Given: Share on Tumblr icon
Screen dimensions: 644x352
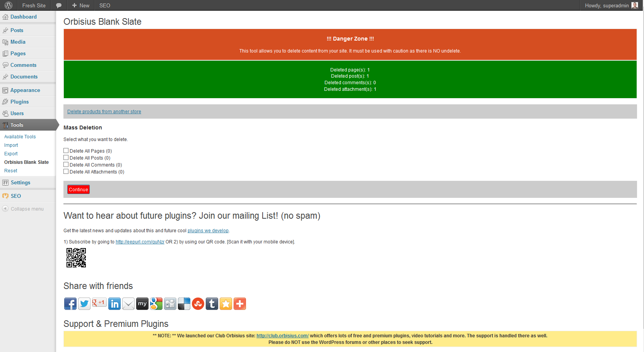Looking at the screenshot, I should coord(212,304).
